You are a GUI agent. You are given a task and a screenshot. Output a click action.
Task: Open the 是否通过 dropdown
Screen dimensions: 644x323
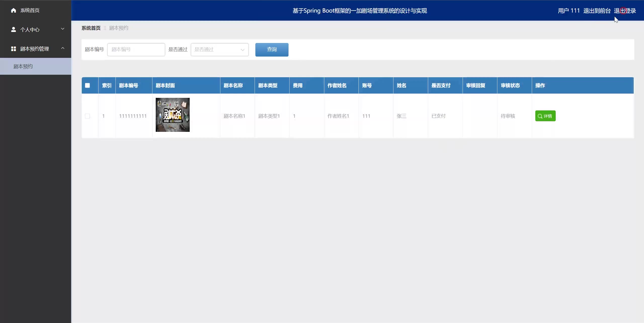219,50
